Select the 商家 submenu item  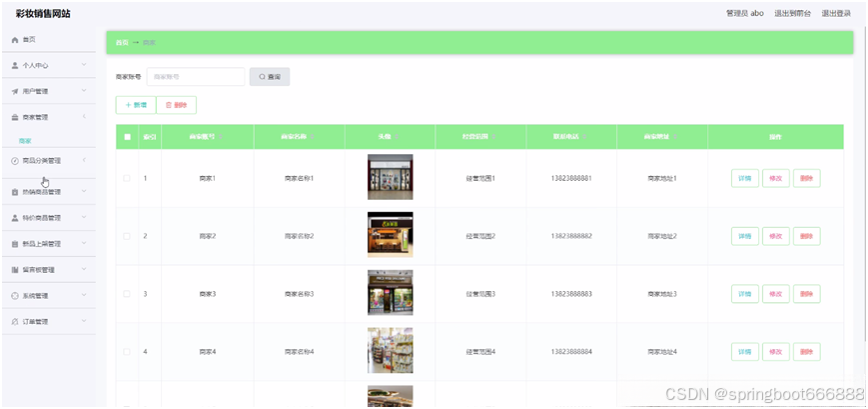(x=25, y=141)
